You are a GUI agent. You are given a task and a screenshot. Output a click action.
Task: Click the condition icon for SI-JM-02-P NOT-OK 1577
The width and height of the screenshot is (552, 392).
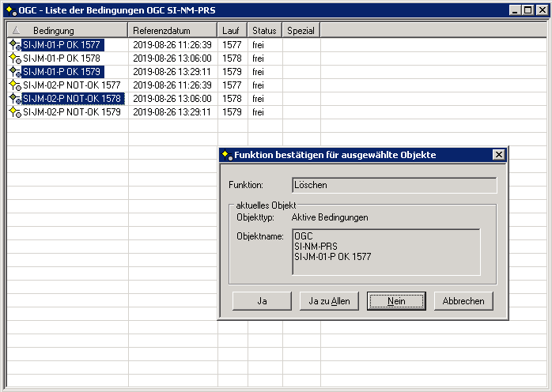coord(14,85)
